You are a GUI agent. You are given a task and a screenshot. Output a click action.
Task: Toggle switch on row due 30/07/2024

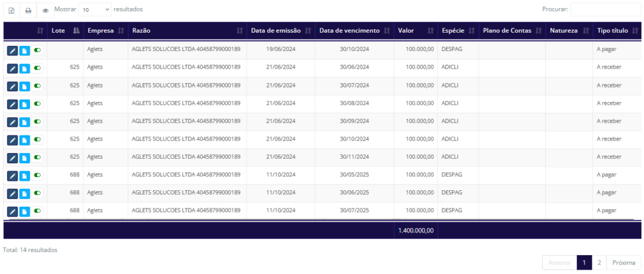tap(37, 86)
